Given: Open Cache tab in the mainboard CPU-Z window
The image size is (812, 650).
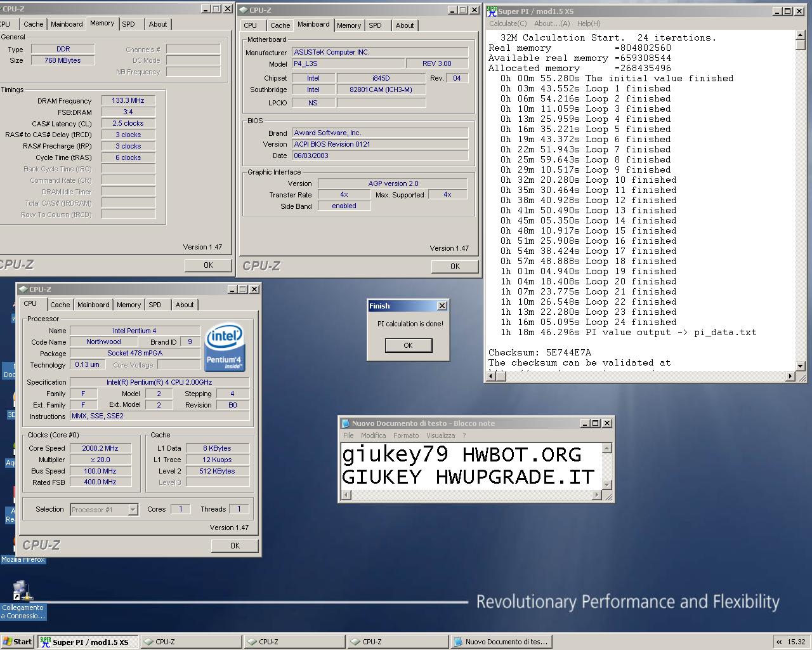Looking at the screenshot, I should click(x=280, y=25).
